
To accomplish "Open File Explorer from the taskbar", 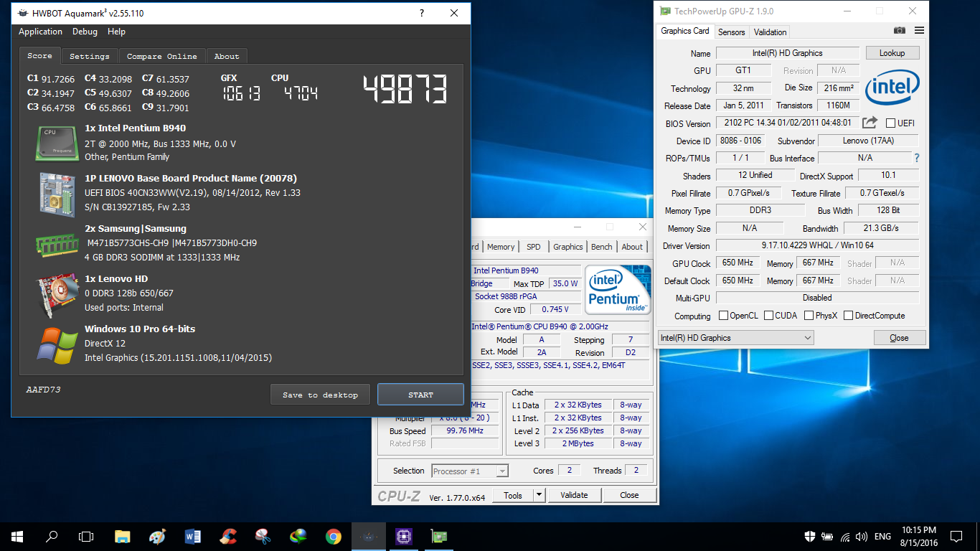I will pyautogui.click(x=123, y=536).
